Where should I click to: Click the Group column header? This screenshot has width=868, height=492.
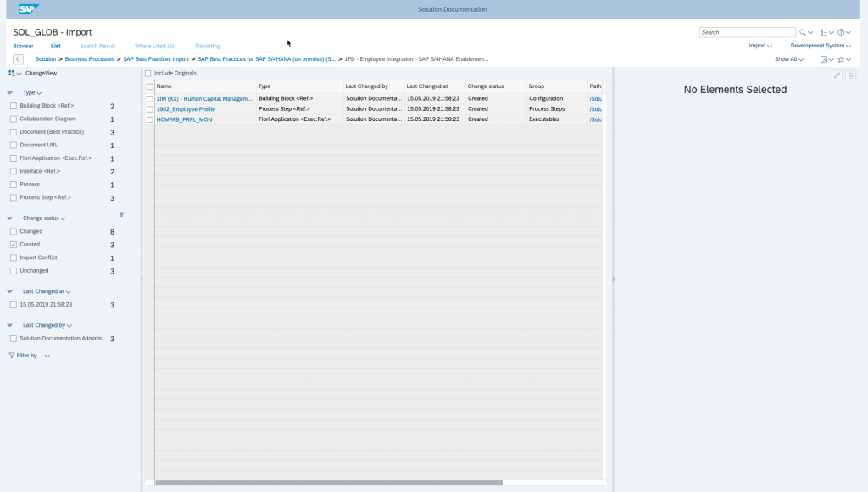(x=556, y=86)
